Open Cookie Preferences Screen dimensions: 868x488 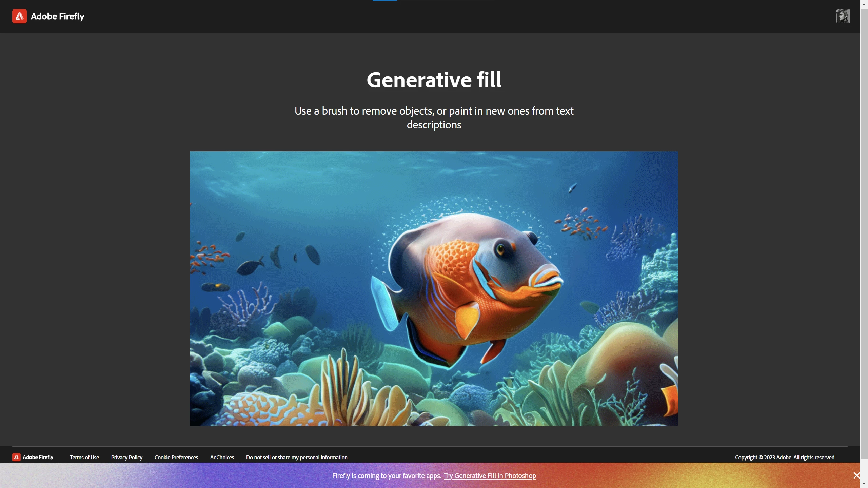click(176, 457)
